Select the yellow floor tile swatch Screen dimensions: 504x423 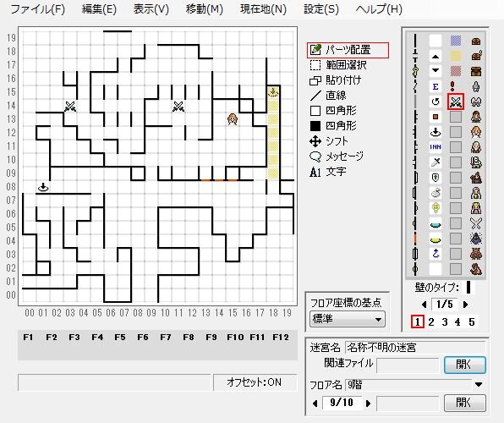pos(456,56)
